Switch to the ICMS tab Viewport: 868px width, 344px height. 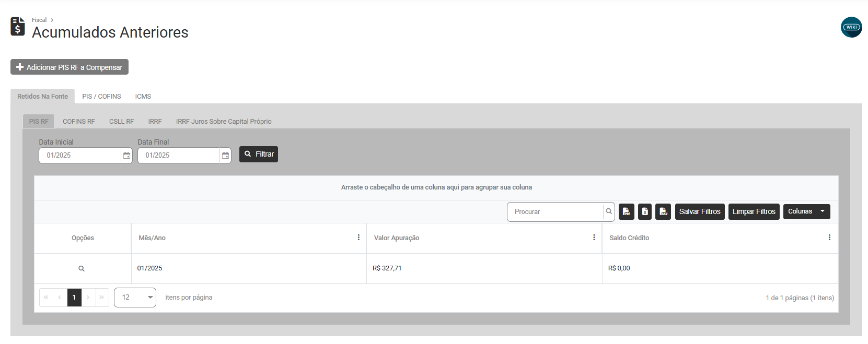pos(143,97)
